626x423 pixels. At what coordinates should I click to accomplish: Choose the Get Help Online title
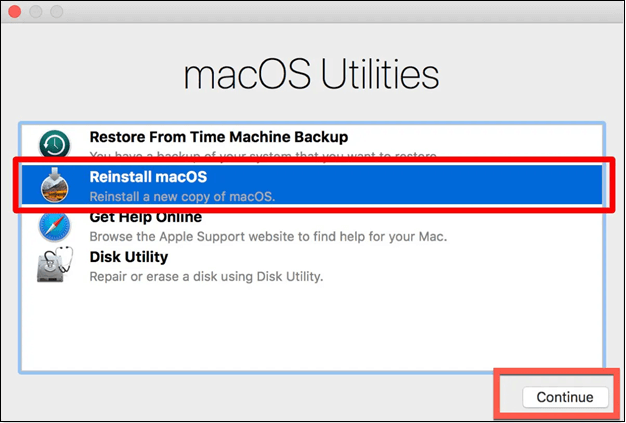click(x=145, y=217)
